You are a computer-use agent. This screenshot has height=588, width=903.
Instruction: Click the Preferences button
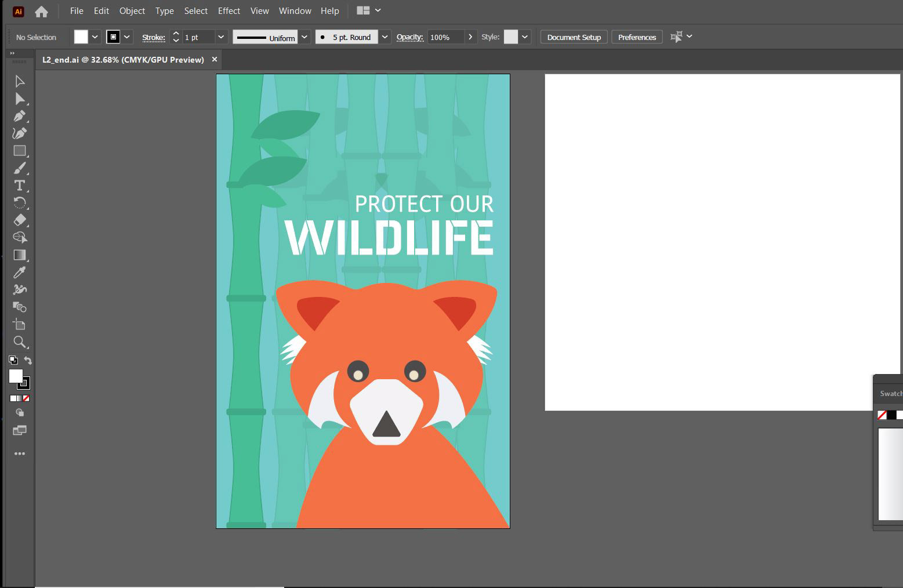coord(637,37)
